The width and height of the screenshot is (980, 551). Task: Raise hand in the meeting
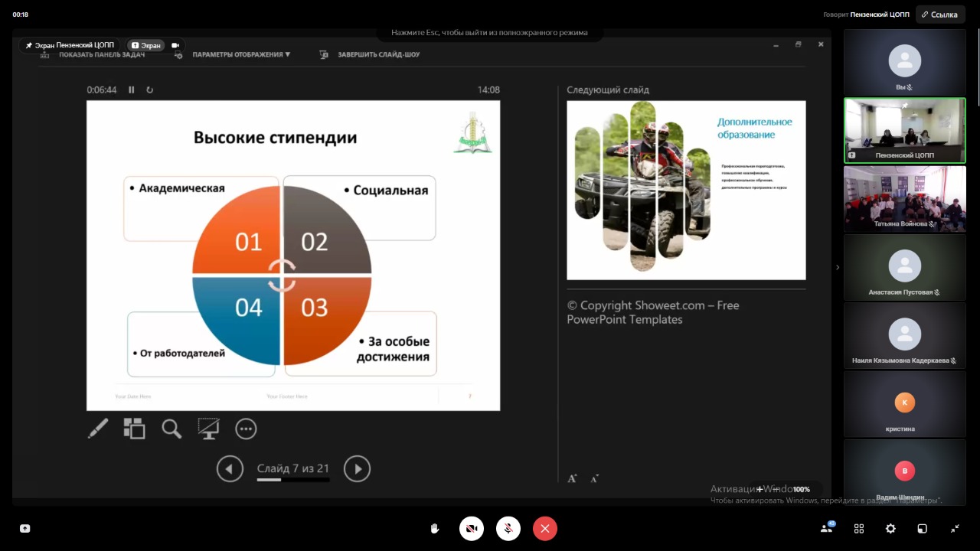click(435, 528)
